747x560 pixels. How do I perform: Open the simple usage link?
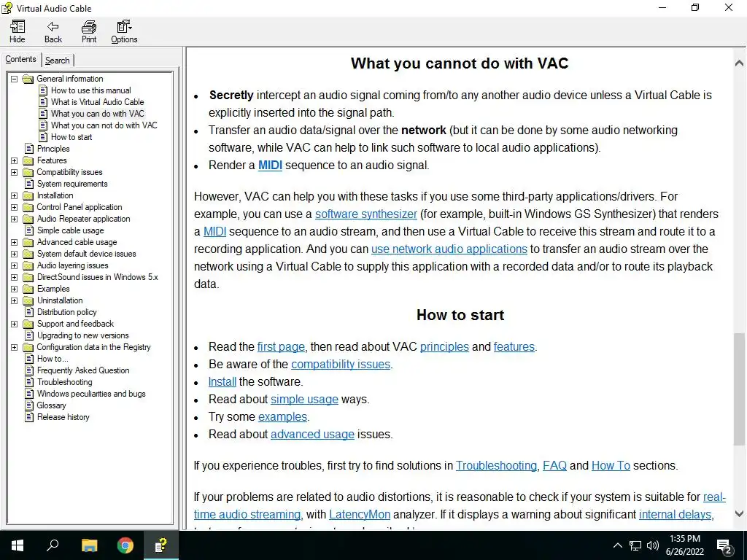304,399
